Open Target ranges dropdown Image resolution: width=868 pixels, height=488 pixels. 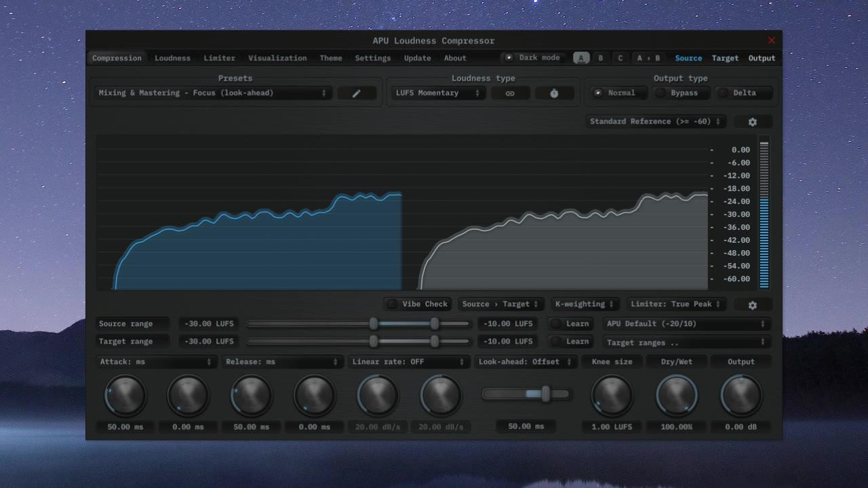[686, 342]
